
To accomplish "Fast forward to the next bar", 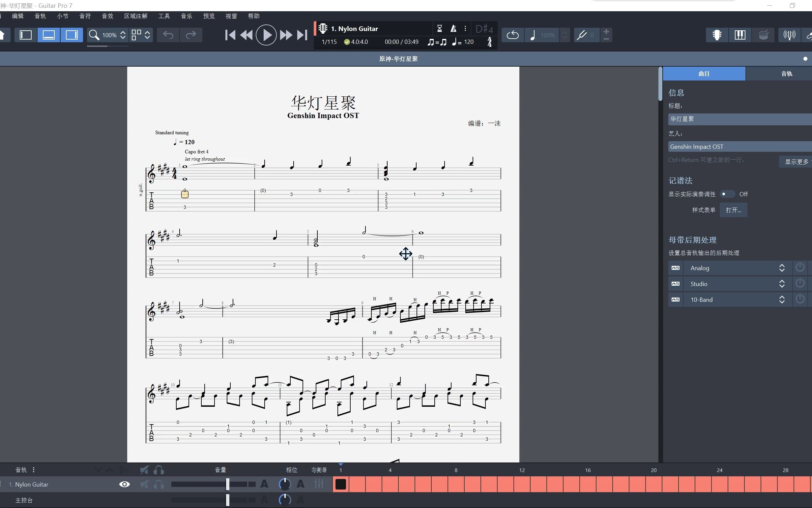I will (286, 35).
